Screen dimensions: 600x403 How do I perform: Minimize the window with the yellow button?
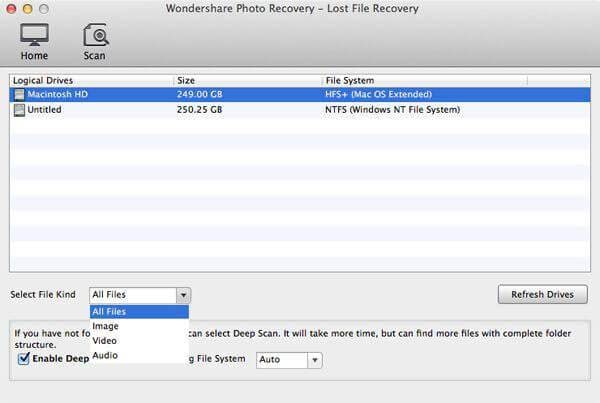click(27, 8)
